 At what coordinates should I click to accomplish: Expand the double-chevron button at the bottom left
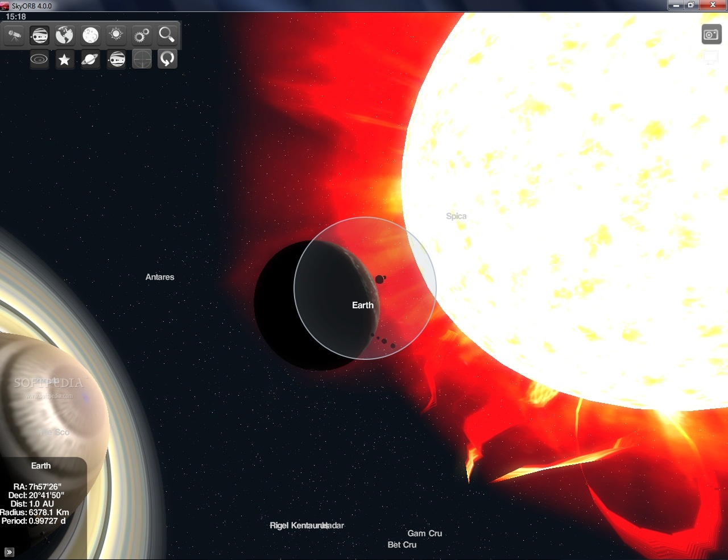tap(9, 551)
